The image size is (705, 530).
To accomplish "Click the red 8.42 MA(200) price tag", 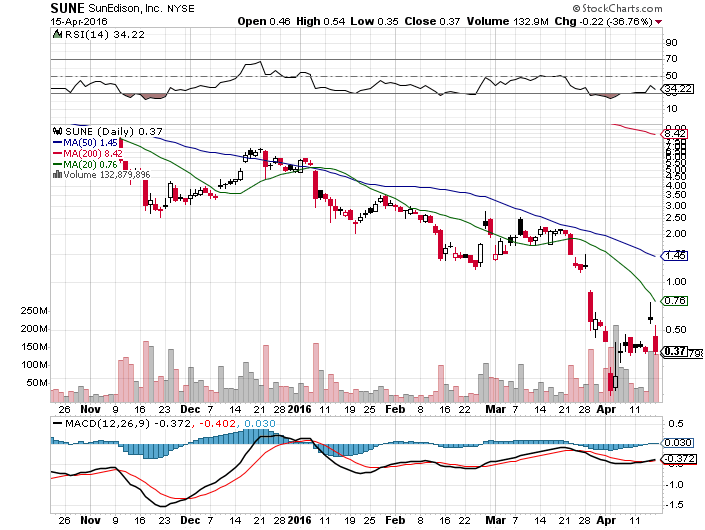I will point(675,133).
